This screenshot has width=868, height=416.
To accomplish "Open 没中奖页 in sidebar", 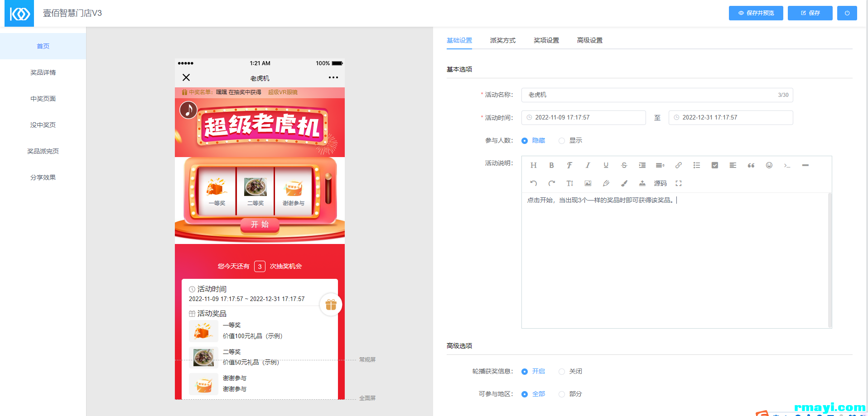I will coord(43,125).
